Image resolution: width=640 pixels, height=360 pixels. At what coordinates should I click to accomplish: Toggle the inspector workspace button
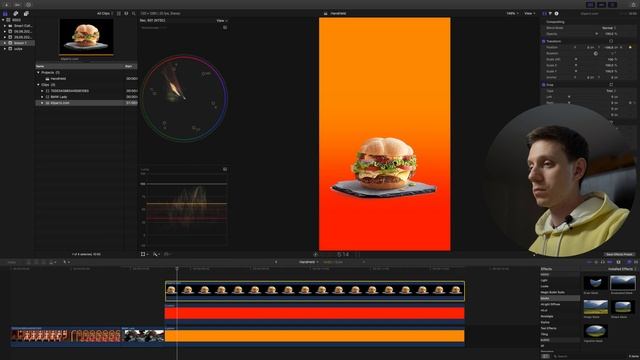coord(612,4)
